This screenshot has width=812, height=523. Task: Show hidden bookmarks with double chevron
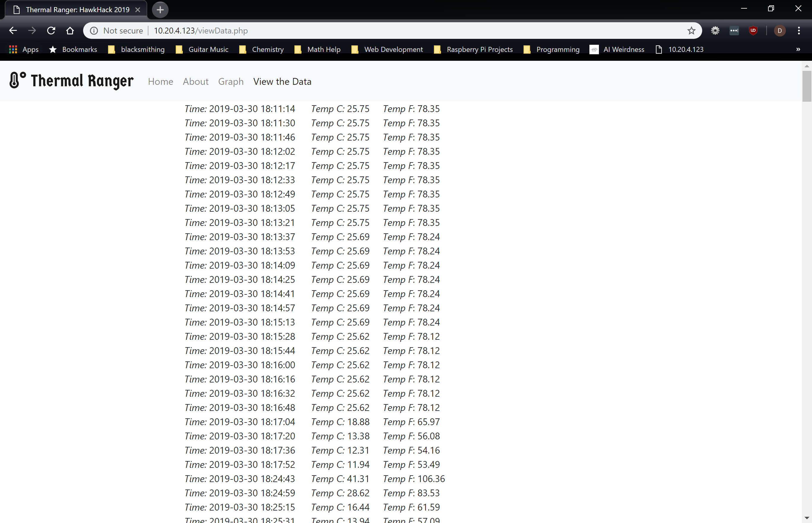tap(798, 49)
